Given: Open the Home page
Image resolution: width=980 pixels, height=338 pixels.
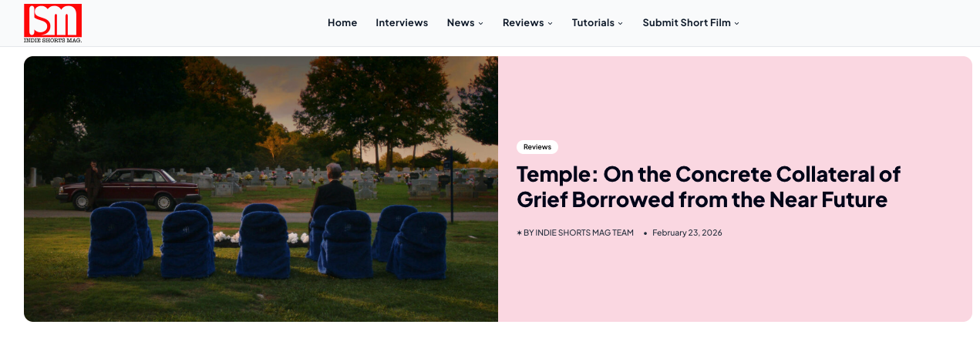Looking at the screenshot, I should click(342, 22).
